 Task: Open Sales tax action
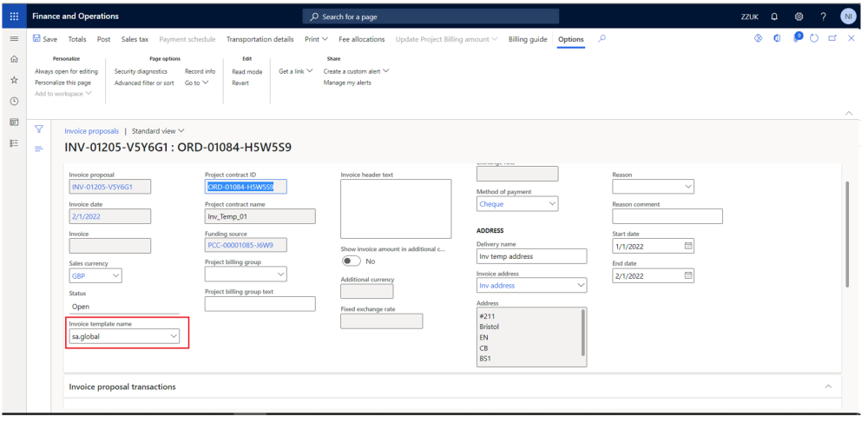pos(135,39)
